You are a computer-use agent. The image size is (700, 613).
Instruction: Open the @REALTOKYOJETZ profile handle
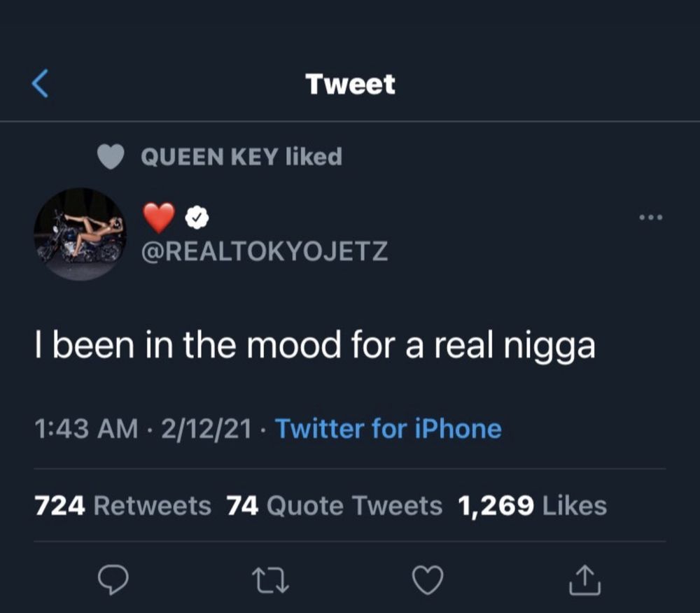[265, 251]
